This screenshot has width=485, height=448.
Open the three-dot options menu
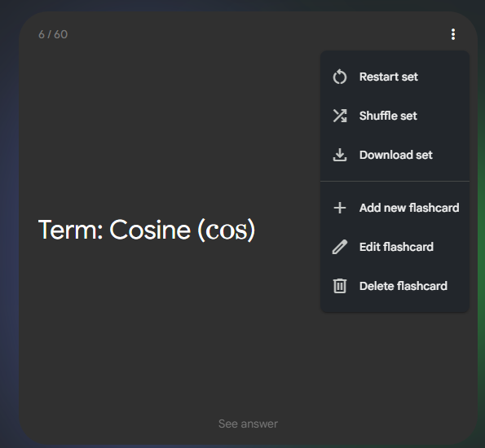click(453, 34)
